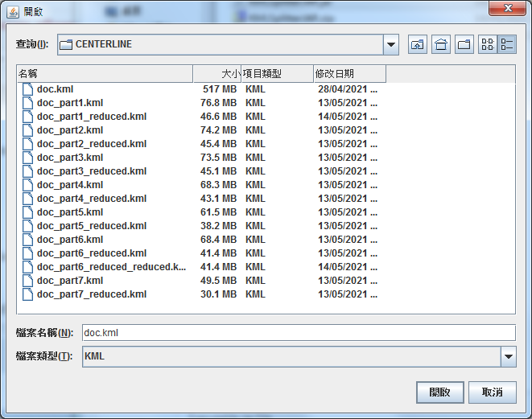Click the 取消 (Cancel) button
Viewport: 532px width, 419px height.
click(x=493, y=392)
